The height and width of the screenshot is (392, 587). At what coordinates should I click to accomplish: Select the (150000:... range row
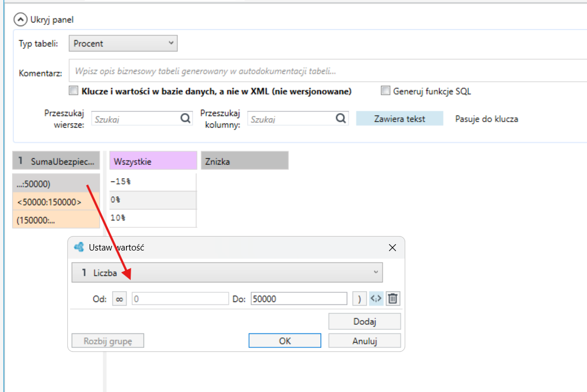pyautogui.click(x=56, y=220)
